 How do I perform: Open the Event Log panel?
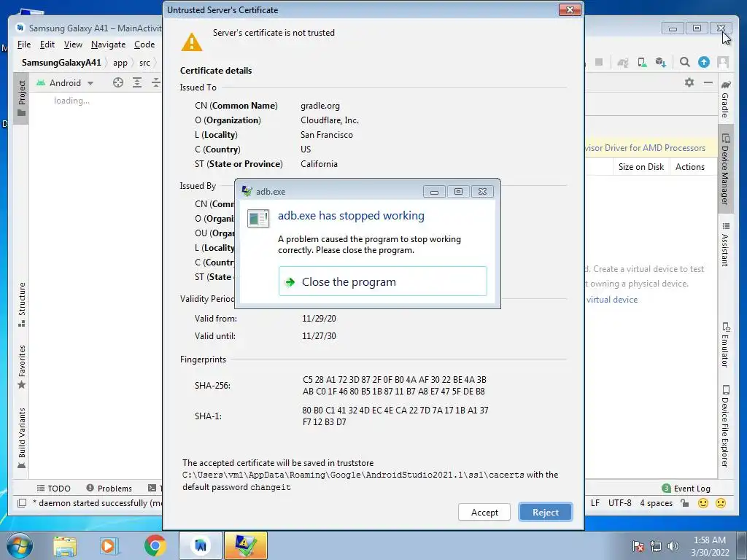tap(686, 488)
